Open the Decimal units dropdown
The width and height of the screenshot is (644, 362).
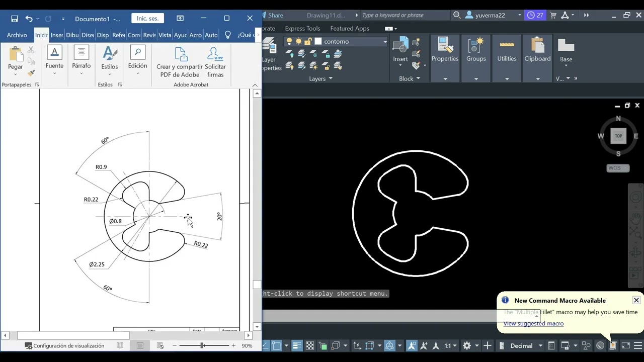click(540, 345)
